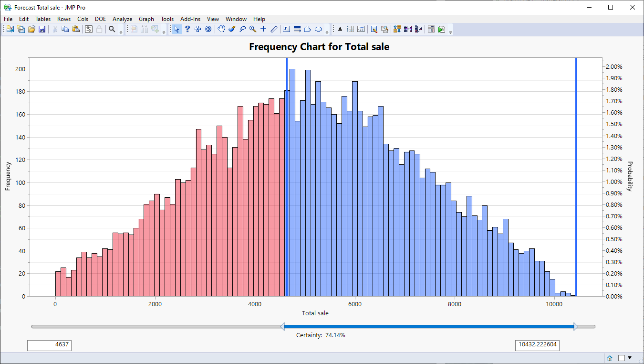The image size is (644, 364).
Task: Create a new data table
Action: click(x=10, y=29)
